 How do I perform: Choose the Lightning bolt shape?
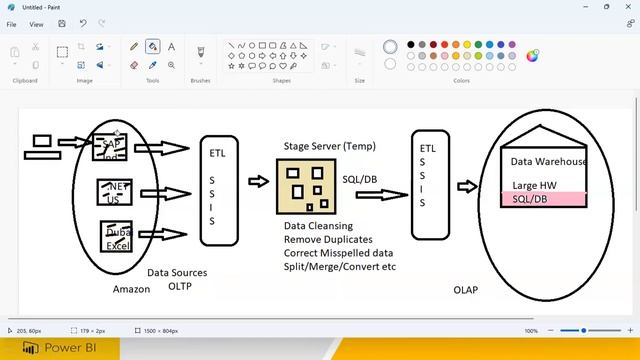(x=293, y=66)
